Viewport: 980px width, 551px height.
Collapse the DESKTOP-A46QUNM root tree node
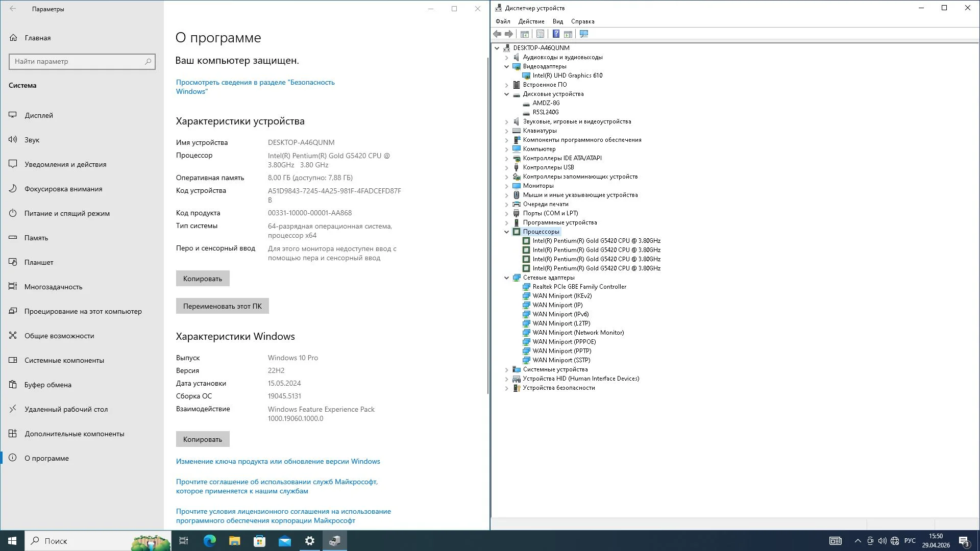[x=497, y=48]
